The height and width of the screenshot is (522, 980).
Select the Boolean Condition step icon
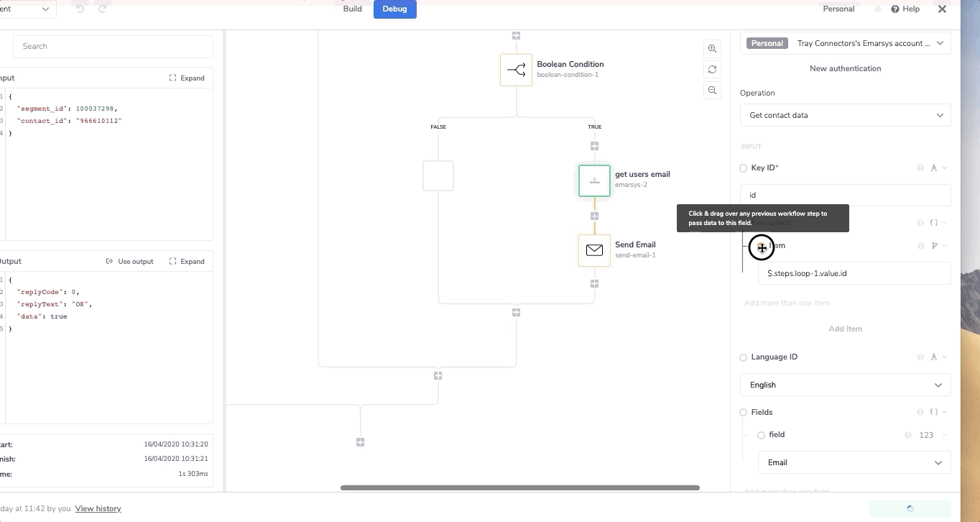516,70
